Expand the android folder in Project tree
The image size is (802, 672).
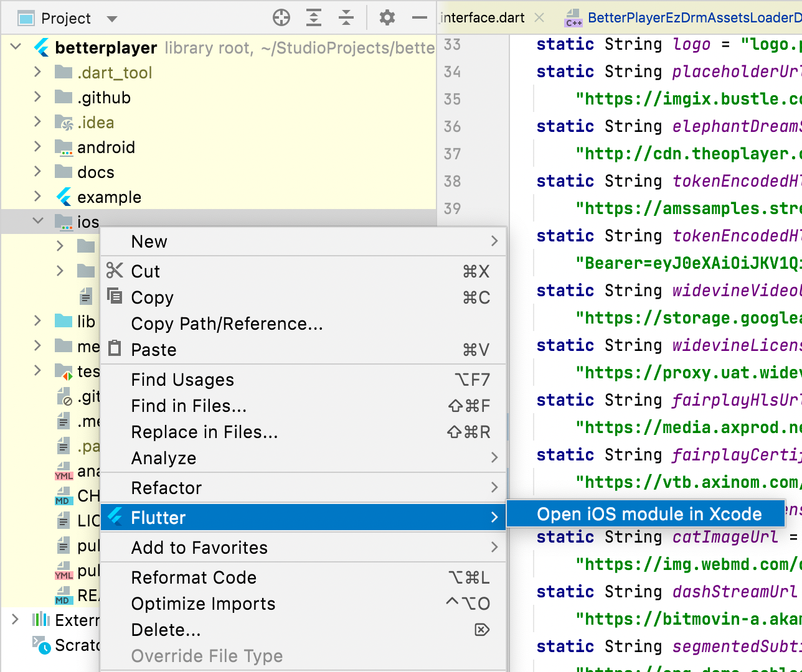click(x=39, y=147)
